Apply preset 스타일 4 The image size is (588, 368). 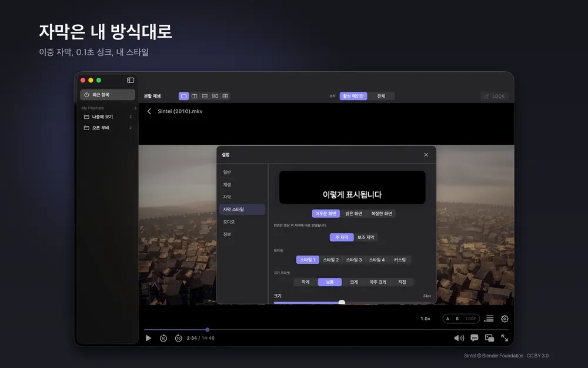pyautogui.click(x=377, y=260)
